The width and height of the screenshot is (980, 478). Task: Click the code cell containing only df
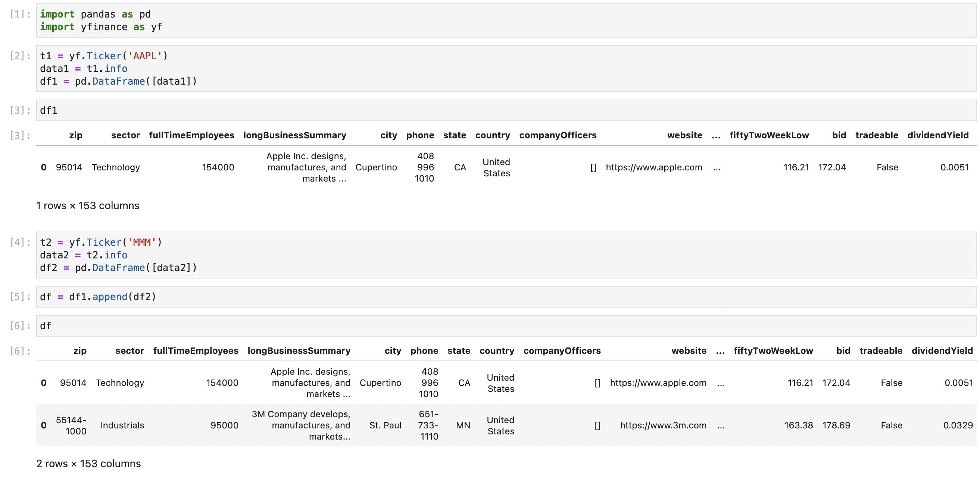tap(506, 326)
